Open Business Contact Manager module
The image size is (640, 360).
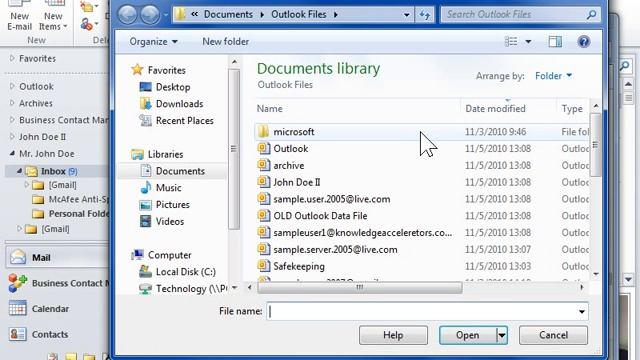click(58, 283)
